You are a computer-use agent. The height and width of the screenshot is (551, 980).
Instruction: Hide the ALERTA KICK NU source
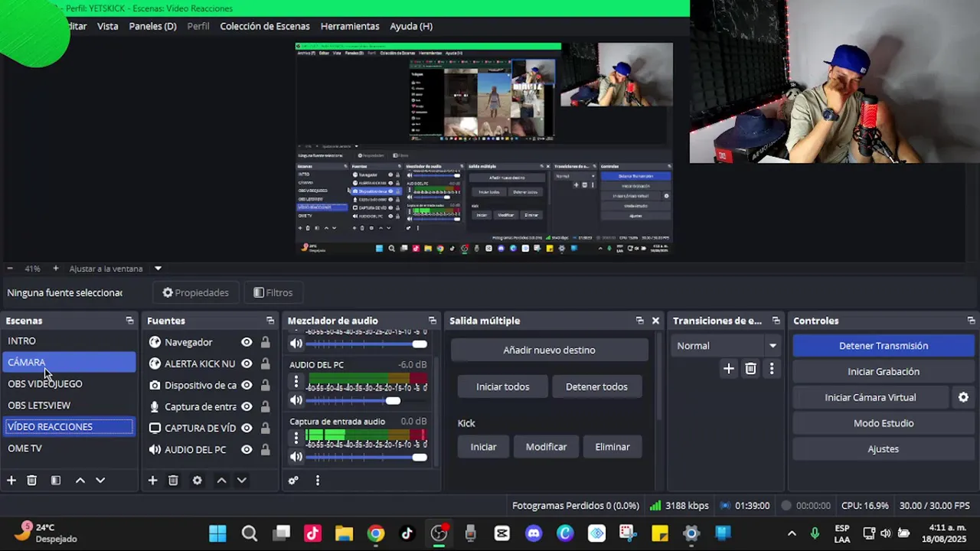coord(247,364)
